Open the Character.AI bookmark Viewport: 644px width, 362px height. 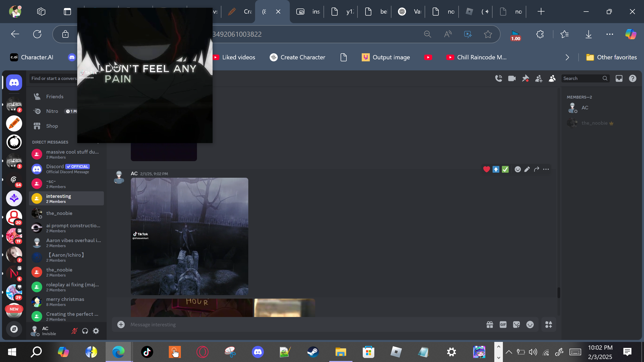tap(32, 57)
